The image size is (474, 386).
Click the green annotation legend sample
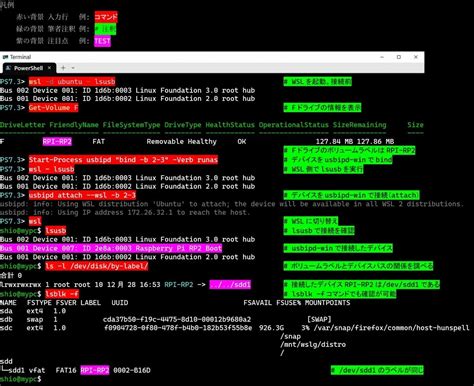pyautogui.click(x=105, y=29)
